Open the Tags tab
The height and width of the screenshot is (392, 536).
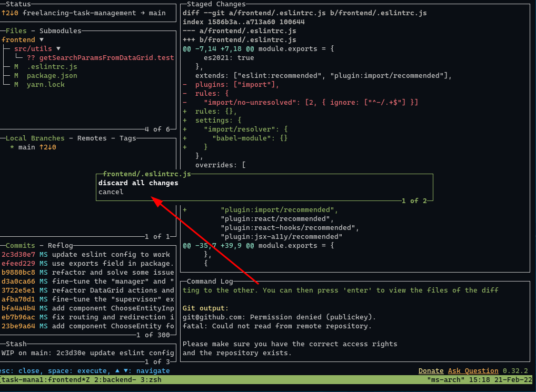128,138
